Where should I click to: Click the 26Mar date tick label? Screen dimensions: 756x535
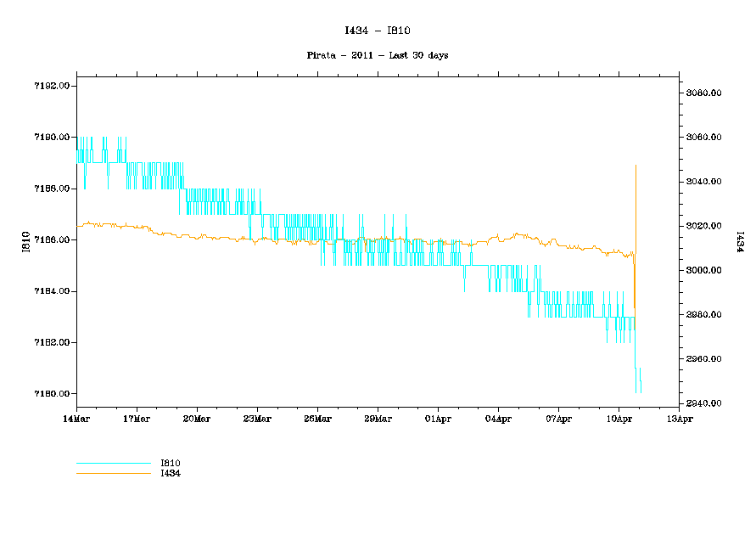[x=317, y=419]
